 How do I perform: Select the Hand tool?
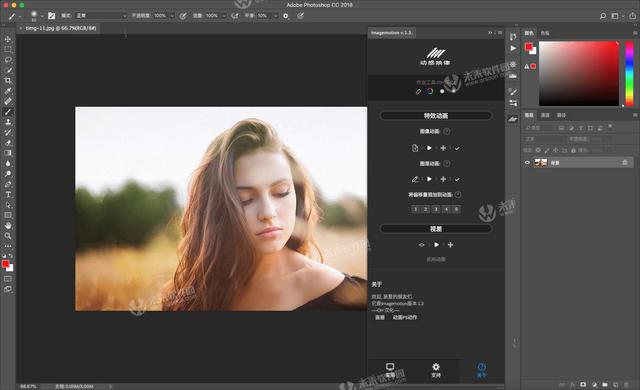pyautogui.click(x=8, y=226)
